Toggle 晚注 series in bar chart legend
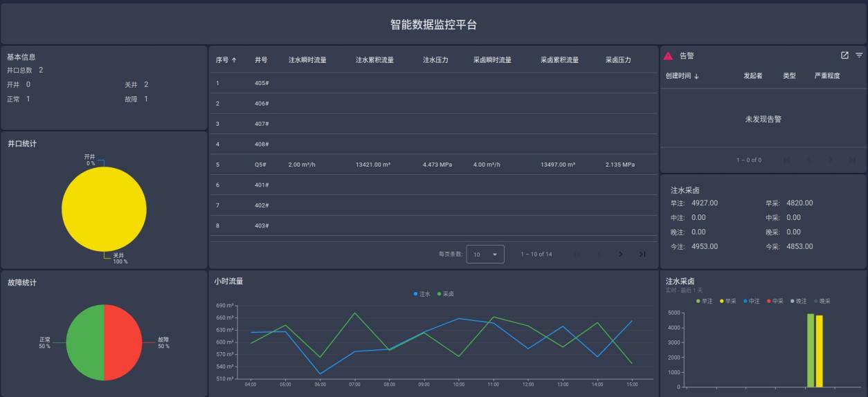Viewport: 868px width, 397px height. tap(798, 301)
